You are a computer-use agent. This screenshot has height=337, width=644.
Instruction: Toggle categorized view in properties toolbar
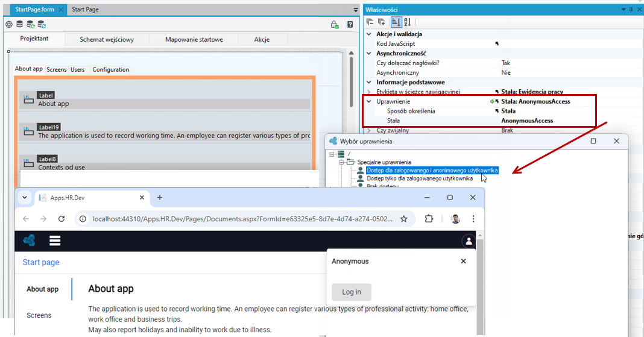click(396, 22)
